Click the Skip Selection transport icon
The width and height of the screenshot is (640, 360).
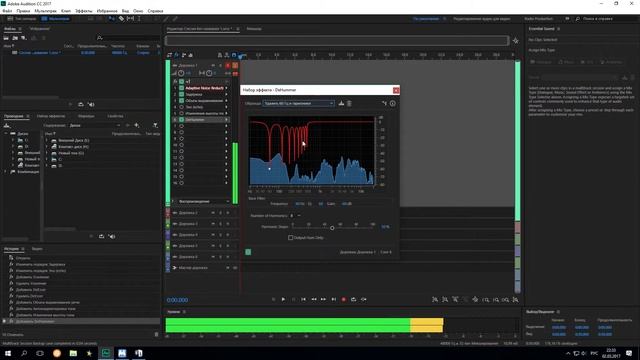click(x=364, y=299)
